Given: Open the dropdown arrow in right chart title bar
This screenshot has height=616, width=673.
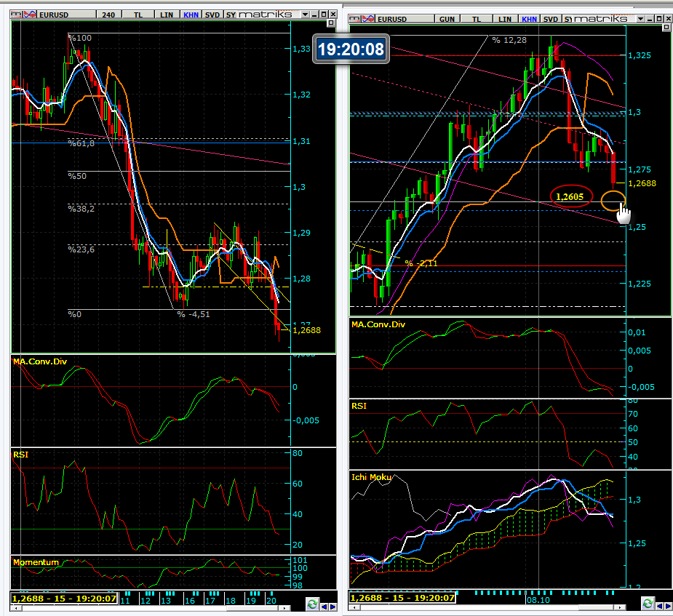Looking at the screenshot, I should pyautogui.click(x=640, y=19).
